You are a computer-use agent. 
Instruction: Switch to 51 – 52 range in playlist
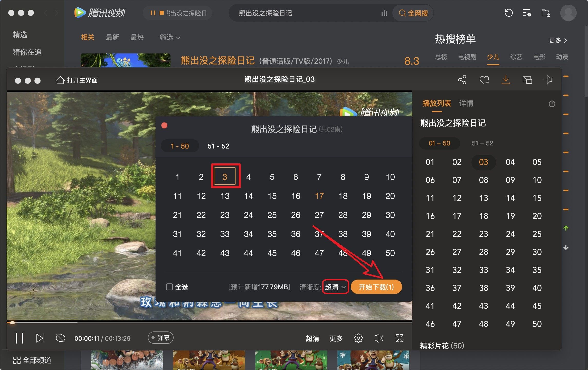tap(482, 143)
